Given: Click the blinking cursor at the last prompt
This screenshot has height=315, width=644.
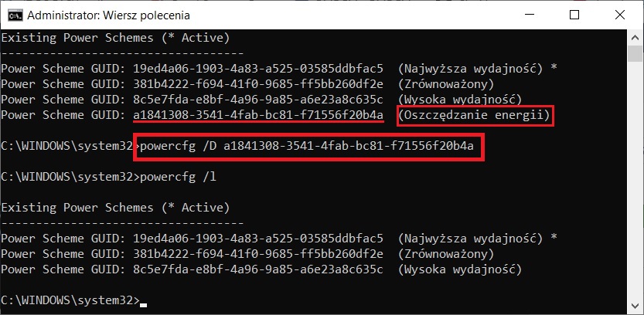Looking at the screenshot, I should 143,301.
